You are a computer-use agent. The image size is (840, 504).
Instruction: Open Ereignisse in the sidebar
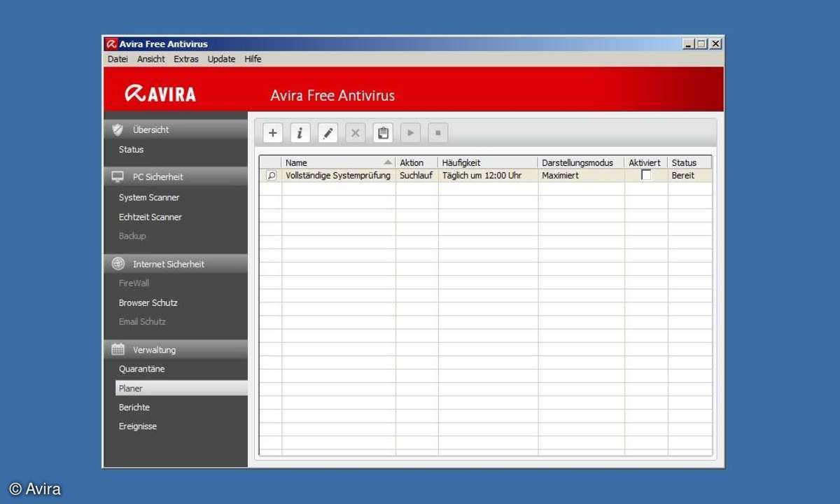[137, 426]
